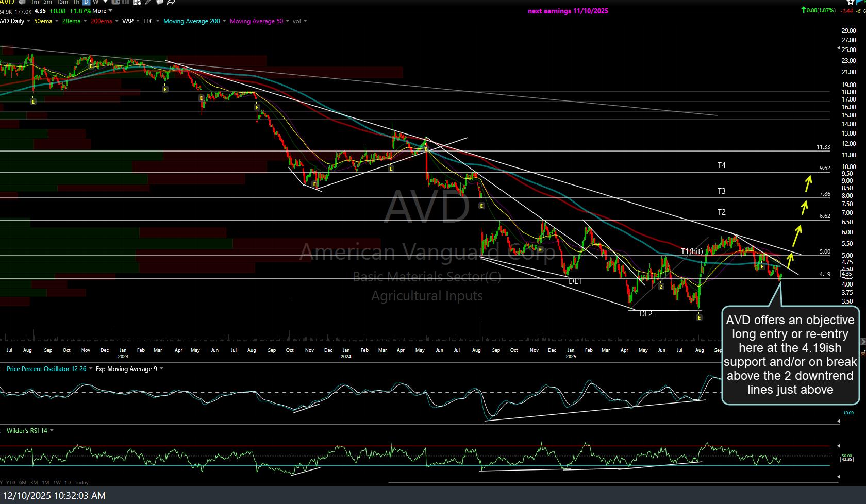Click the horizontal scrollbar at chart bottom
Screen dimensions: 866x504
click(612, 483)
